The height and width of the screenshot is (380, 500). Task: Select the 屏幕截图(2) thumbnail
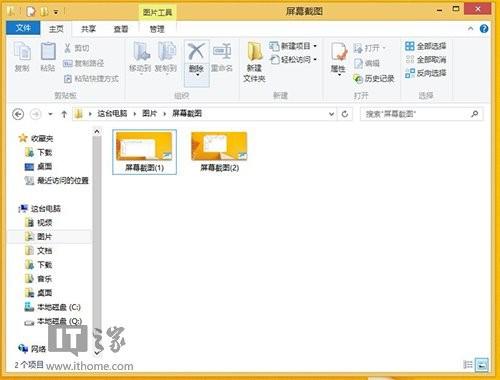pos(219,152)
